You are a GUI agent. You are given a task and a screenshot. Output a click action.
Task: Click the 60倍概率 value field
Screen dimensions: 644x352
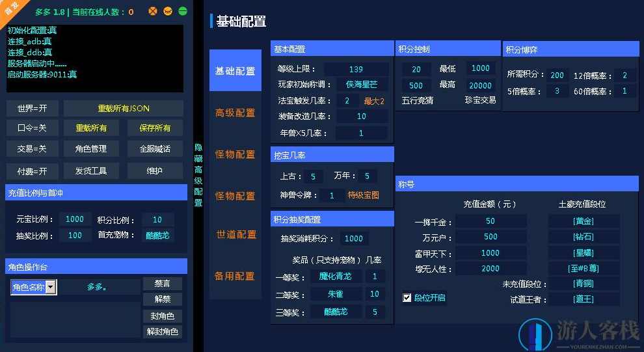point(625,91)
